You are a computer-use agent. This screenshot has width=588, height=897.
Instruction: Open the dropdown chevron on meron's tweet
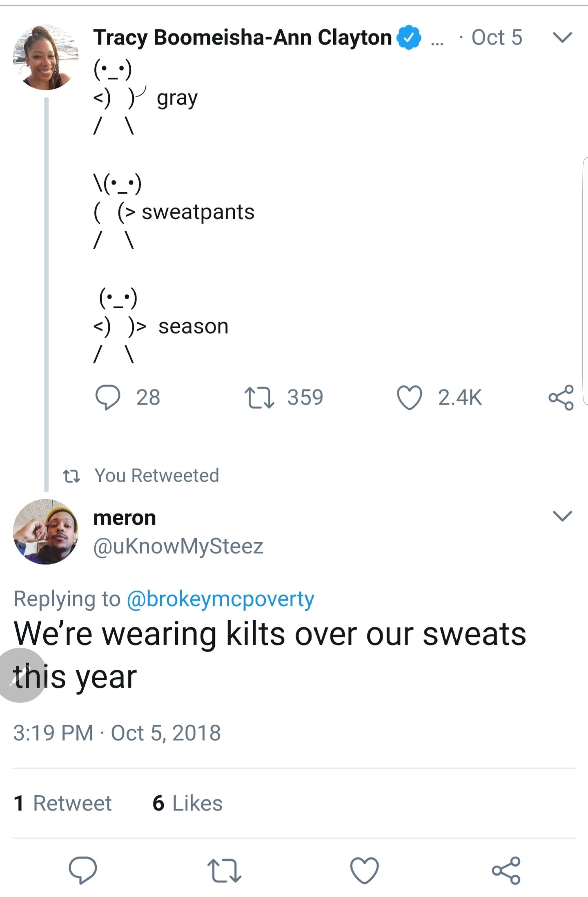click(562, 516)
